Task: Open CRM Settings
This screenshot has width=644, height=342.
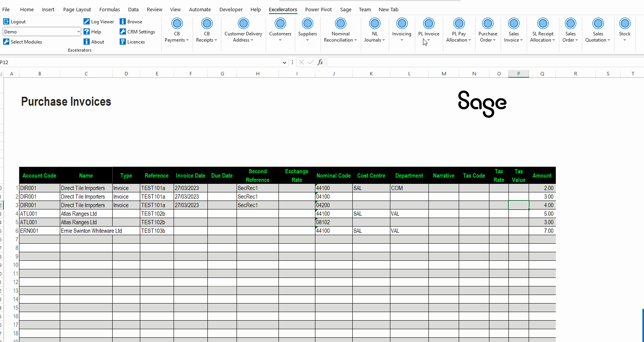Action: pyautogui.click(x=137, y=32)
